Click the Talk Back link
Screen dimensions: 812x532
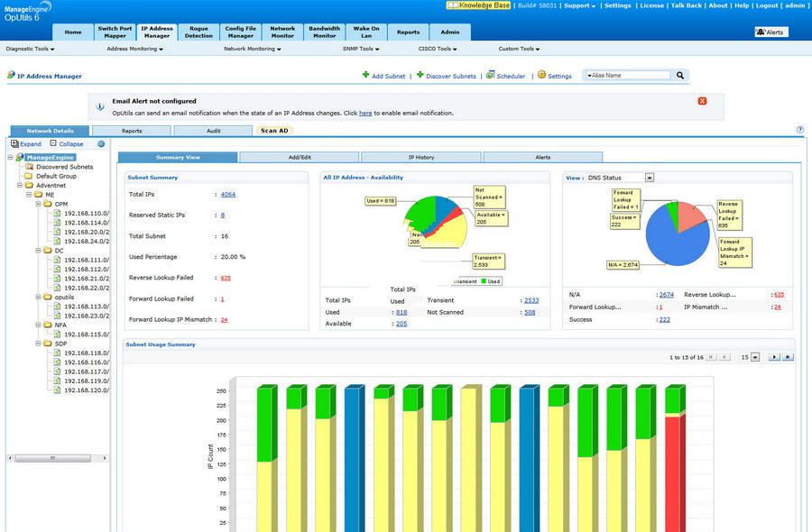pos(687,5)
